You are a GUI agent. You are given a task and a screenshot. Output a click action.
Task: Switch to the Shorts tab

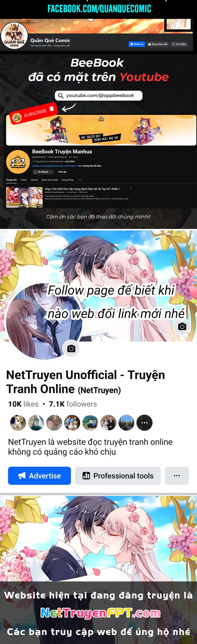(x=34, y=180)
